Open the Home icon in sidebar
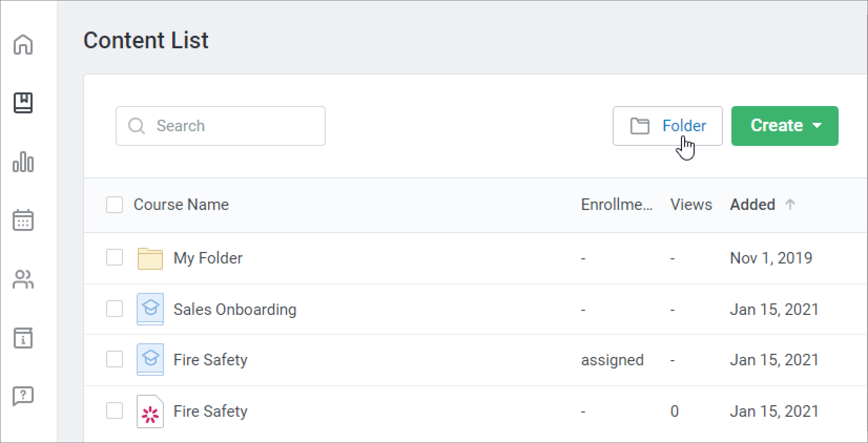Screen dimensions: 868x443 click(x=23, y=44)
